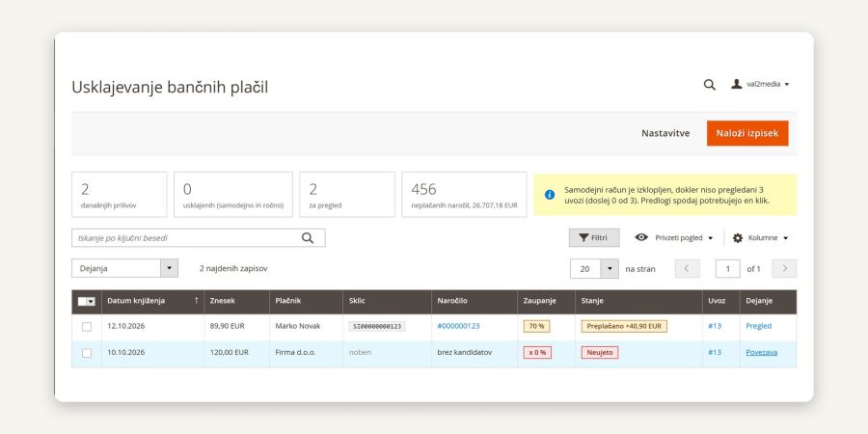868x434 pixels.
Task: Expand the Privzeti pogled view dropdown
Action: click(674, 237)
